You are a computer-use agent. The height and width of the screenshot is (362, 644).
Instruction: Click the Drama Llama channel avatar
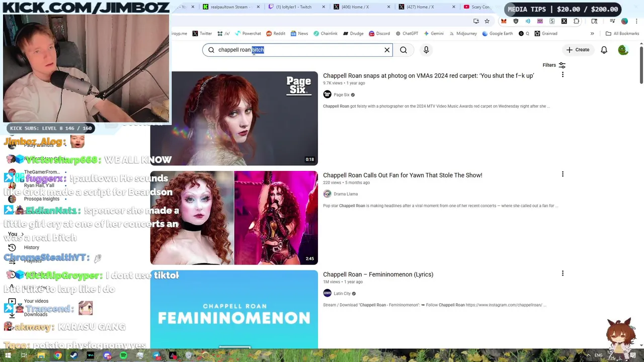tap(327, 194)
